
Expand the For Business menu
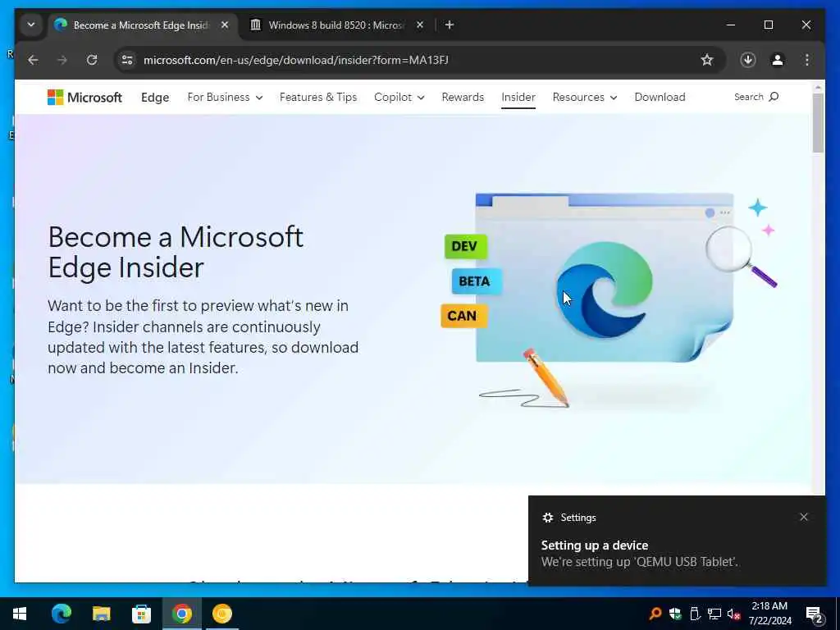225,97
